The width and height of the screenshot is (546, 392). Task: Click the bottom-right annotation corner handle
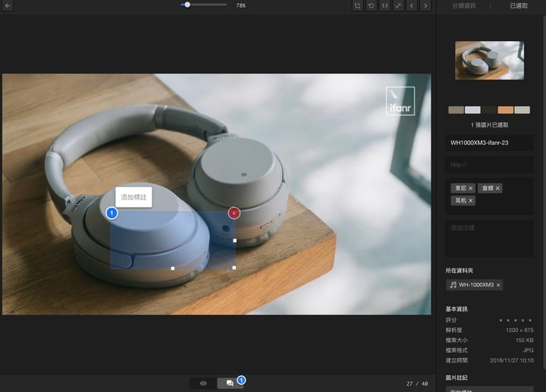coord(234,268)
